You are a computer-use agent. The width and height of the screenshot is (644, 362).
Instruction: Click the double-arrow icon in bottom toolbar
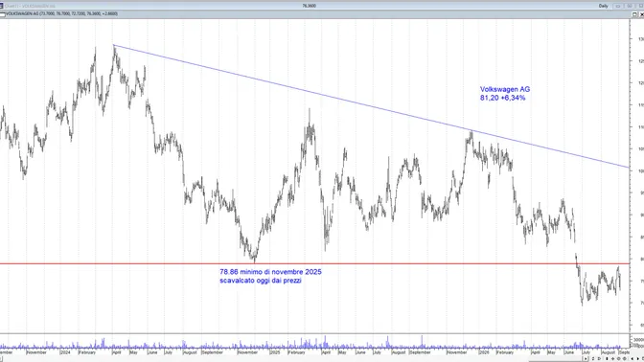point(593,359)
